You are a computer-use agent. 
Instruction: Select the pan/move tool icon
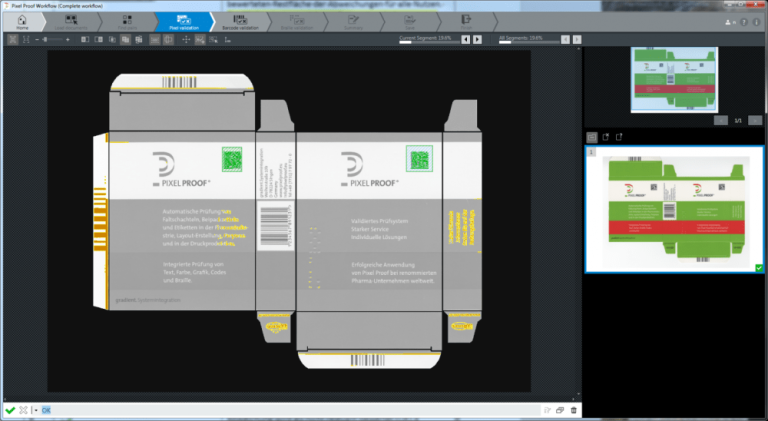pyautogui.click(x=186, y=40)
